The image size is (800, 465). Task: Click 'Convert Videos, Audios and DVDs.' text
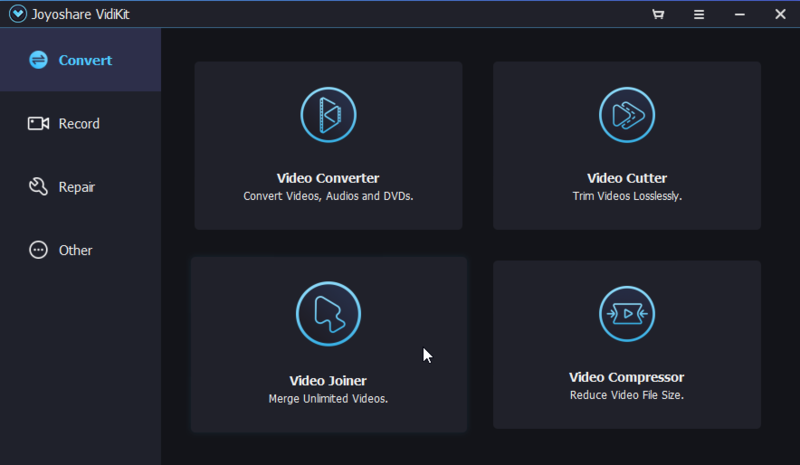pos(328,196)
